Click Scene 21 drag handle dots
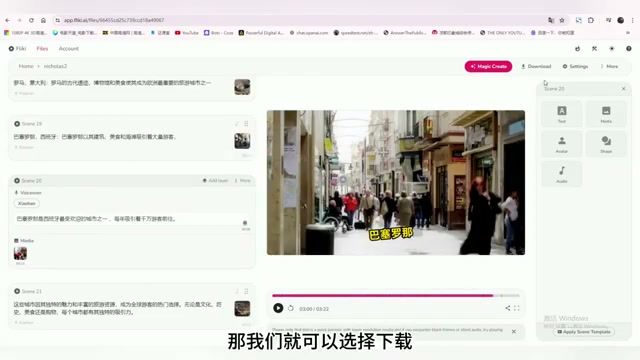 pos(246,291)
